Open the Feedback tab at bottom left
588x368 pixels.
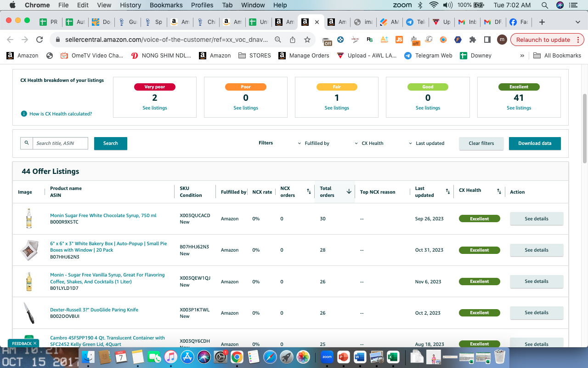(23, 344)
